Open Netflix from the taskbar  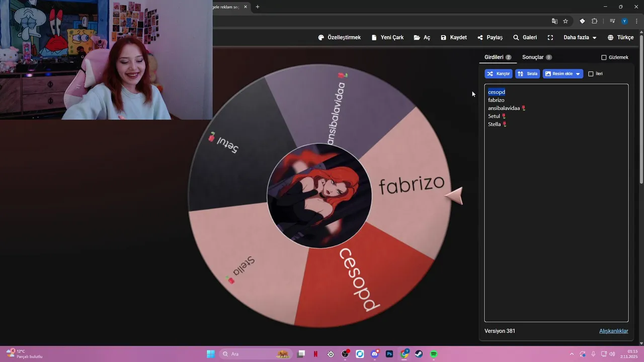[x=315, y=354]
